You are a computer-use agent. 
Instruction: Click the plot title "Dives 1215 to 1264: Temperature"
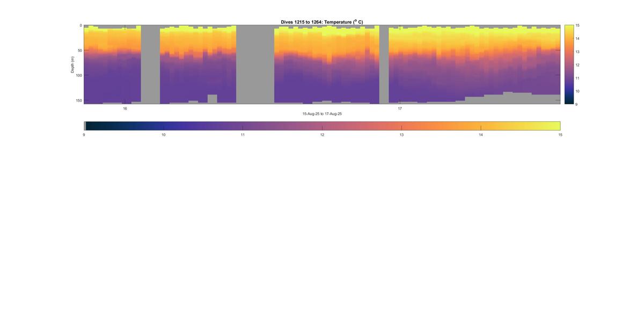pos(322,22)
